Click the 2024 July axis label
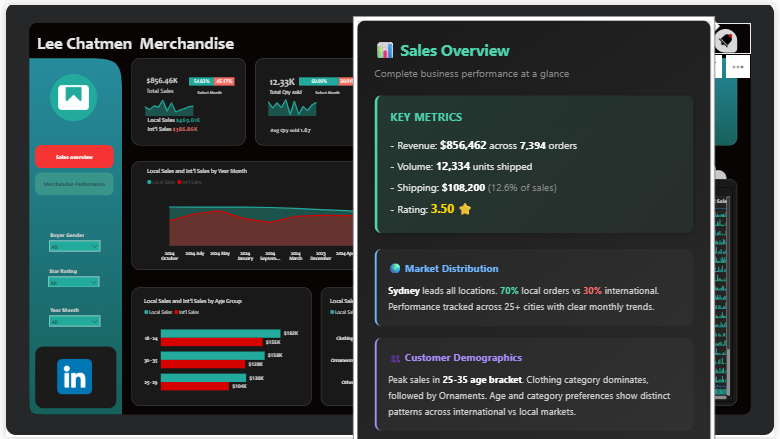780x439 pixels. click(195, 254)
